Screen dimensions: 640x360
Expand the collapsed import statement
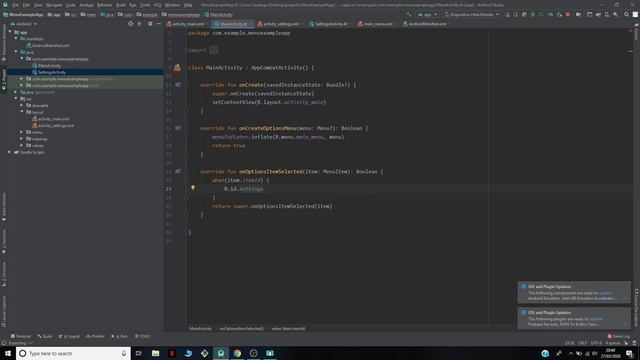(214, 50)
